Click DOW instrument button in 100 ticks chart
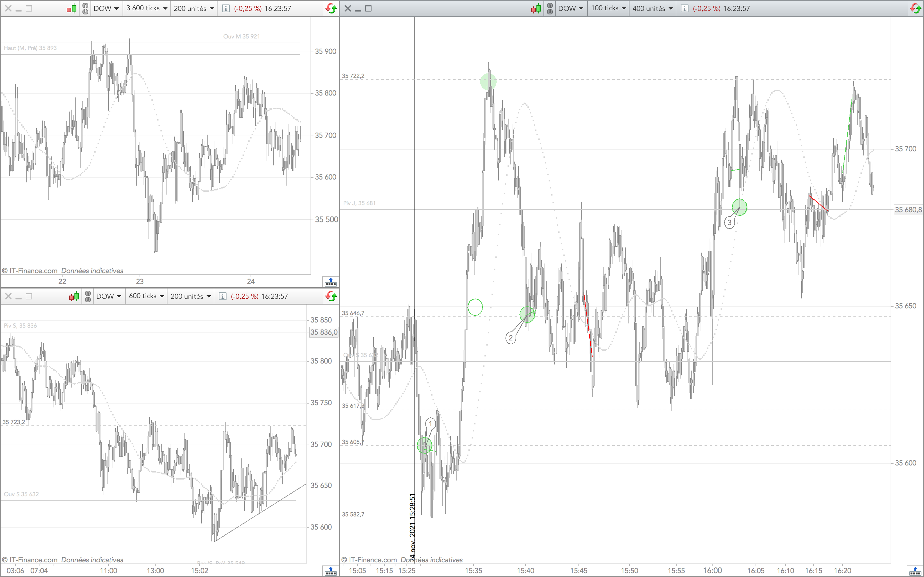The width and height of the screenshot is (924, 577). pyautogui.click(x=570, y=8)
